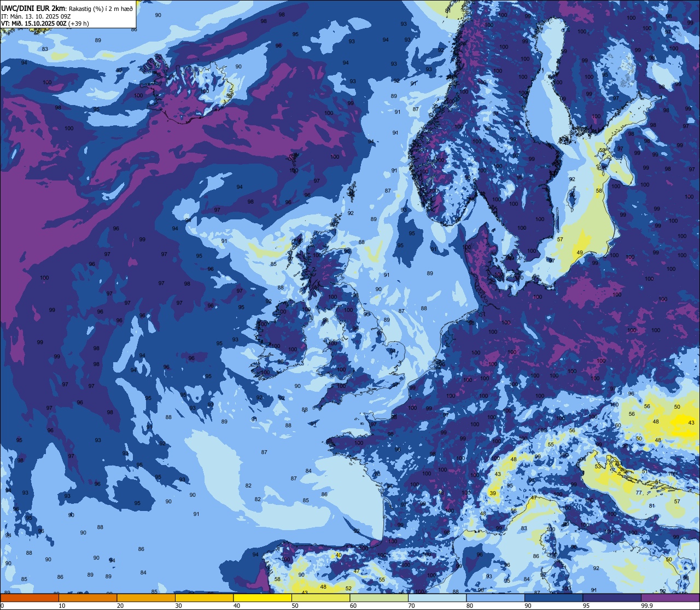700x610 pixels.
Task: Select the light orange 20–30 legend swatch
Action: click(146, 597)
